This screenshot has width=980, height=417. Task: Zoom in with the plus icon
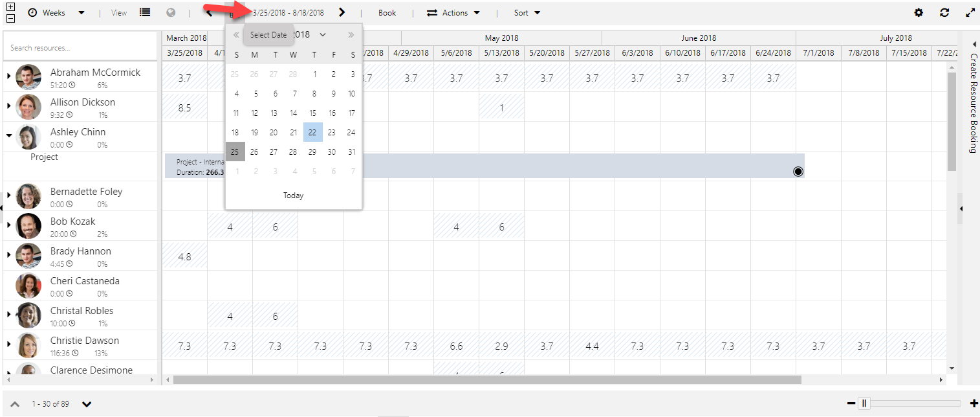point(974,403)
